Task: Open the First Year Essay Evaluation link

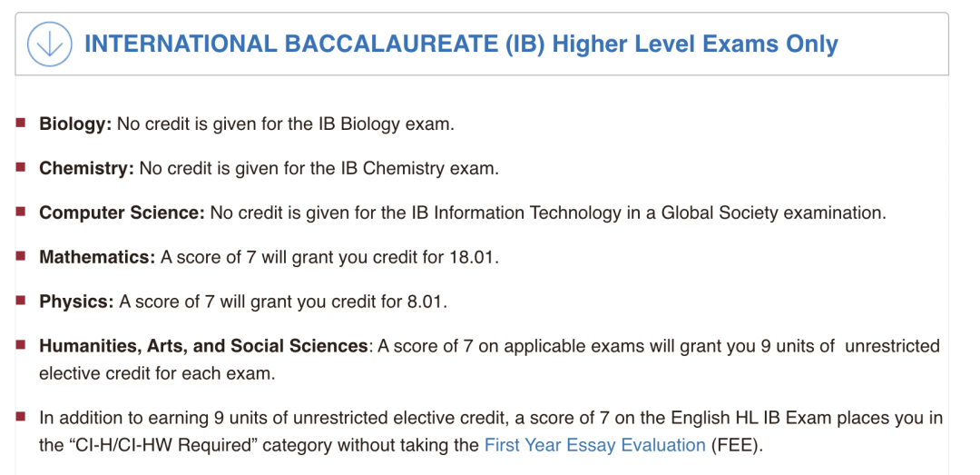Action: 595,446
